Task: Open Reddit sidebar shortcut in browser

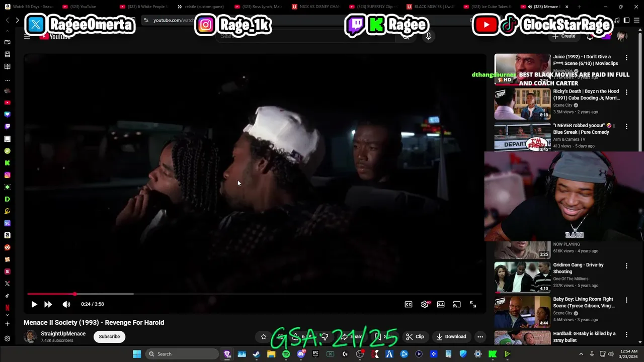Action: [7, 247]
